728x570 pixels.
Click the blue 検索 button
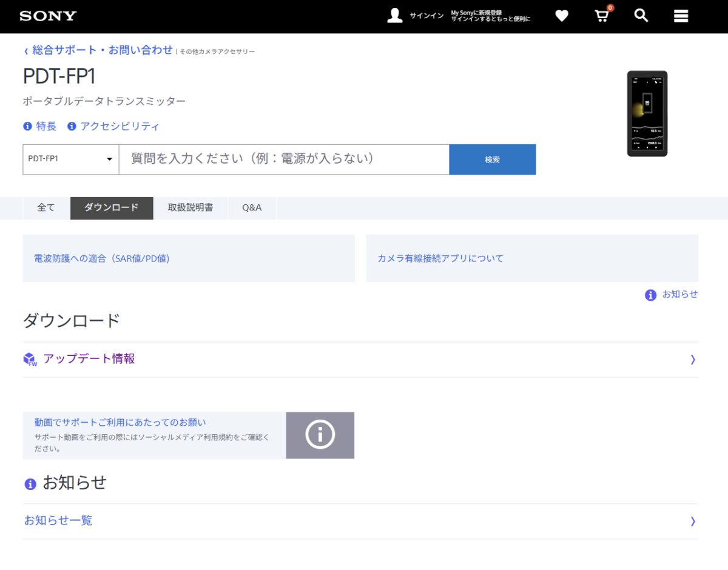point(493,159)
